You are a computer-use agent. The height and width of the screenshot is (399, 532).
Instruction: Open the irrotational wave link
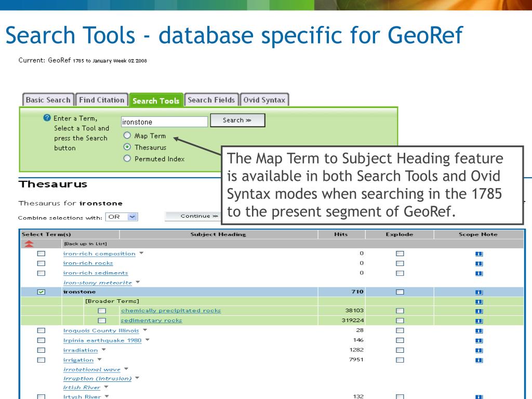[91, 369]
